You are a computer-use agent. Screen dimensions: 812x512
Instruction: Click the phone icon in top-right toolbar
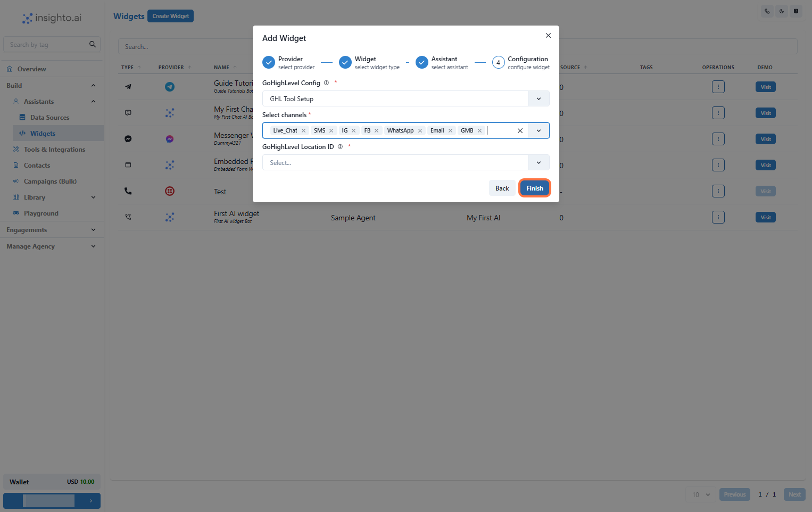(767, 11)
